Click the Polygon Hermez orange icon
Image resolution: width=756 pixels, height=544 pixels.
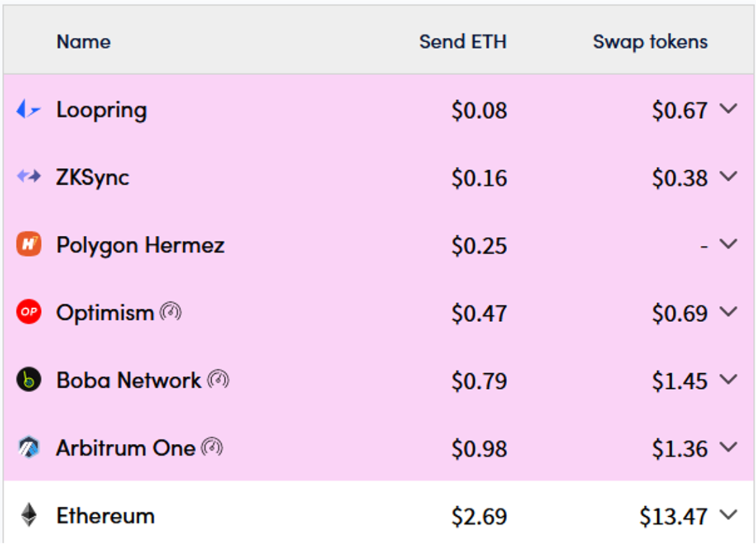pos(28,245)
